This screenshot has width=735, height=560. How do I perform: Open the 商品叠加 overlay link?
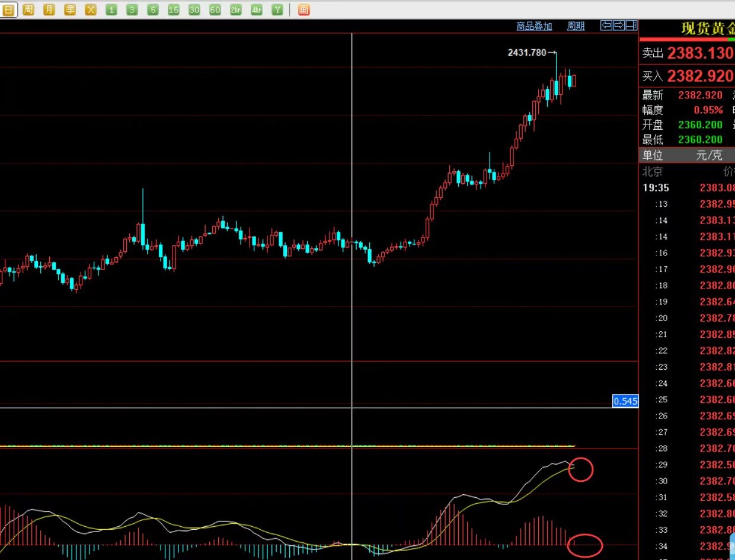point(534,26)
